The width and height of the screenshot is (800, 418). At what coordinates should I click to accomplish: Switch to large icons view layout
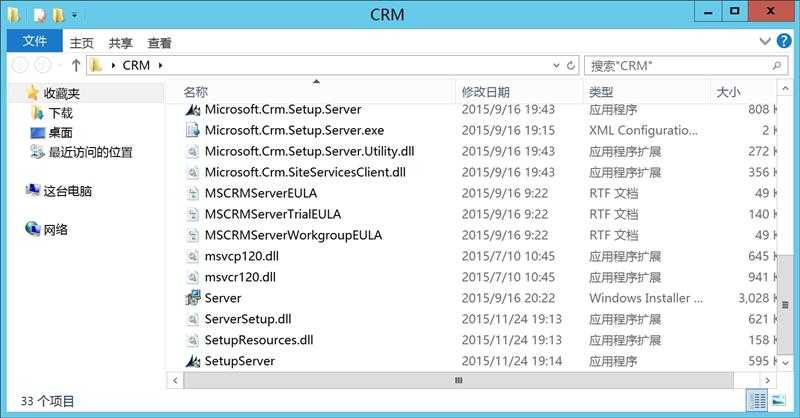point(779,401)
